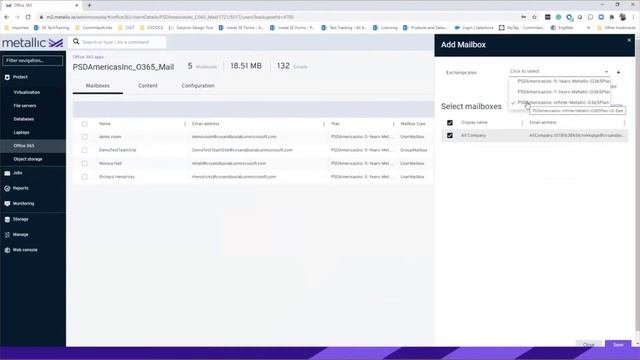The height and width of the screenshot is (360, 640).
Task: Open the Imported bookmarks folder
Action: click(16, 28)
